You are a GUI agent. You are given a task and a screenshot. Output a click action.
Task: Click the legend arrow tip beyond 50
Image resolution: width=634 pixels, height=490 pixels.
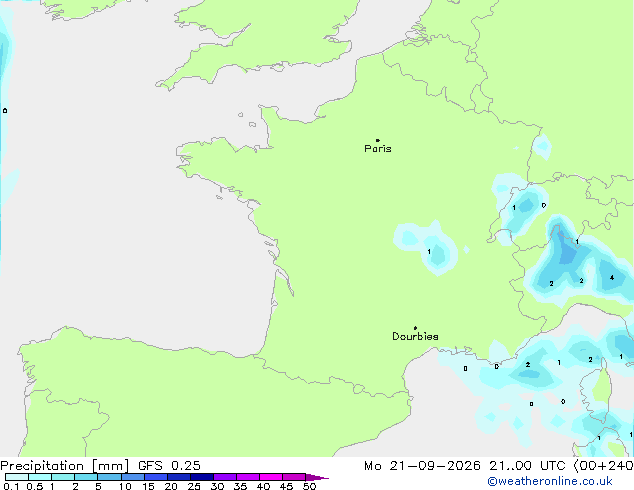[317, 477]
